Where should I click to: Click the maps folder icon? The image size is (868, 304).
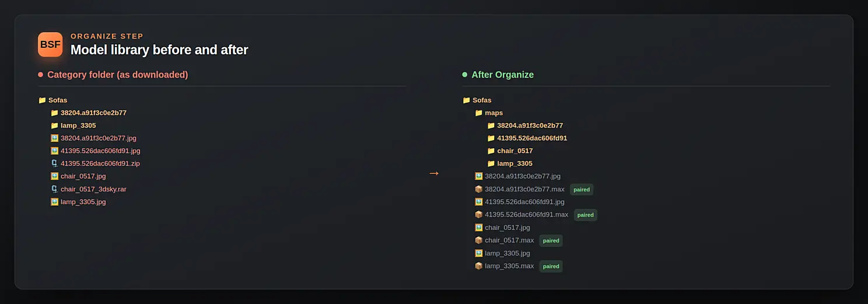pos(478,113)
